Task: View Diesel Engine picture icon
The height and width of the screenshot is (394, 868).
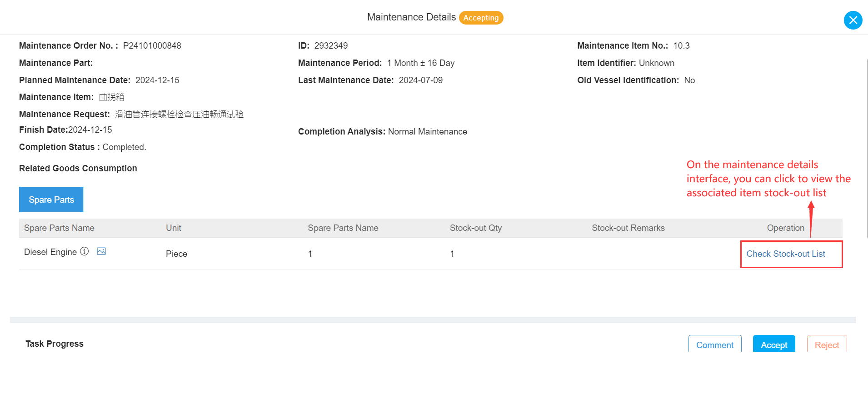Action: coord(101,251)
